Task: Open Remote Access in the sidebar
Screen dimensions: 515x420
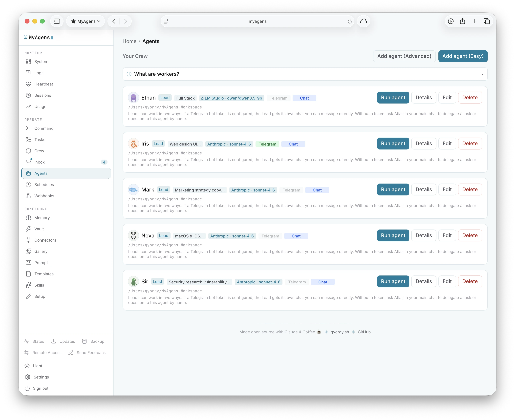Action: point(43,353)
